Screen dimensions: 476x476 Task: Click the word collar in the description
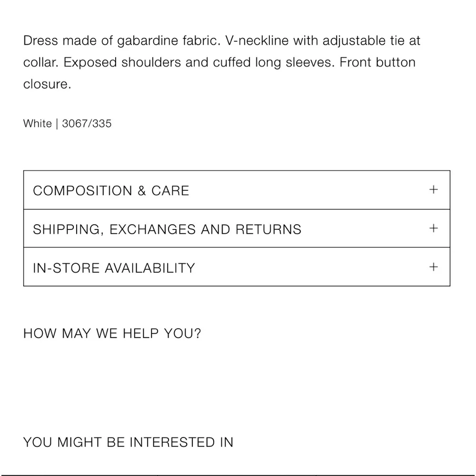[40, 63]
